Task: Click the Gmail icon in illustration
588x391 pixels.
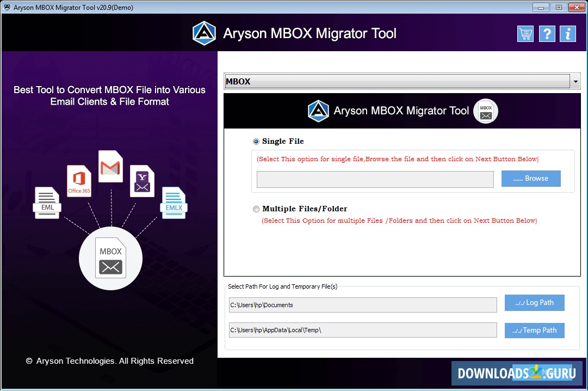Action: tap(110, 167)
